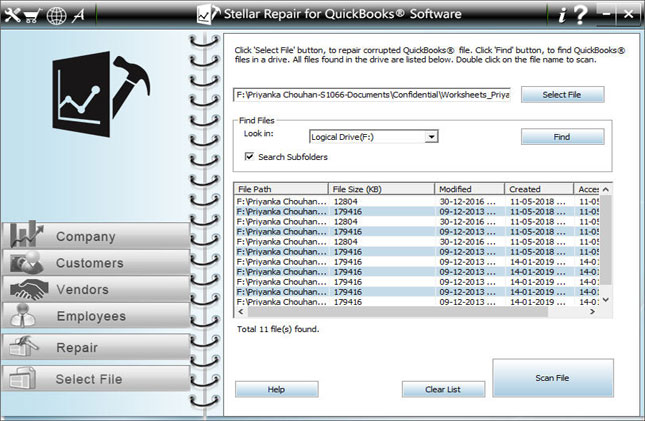The height and width of the screenshot is (421, 645).
Task: Click the horizontal scrollbar thumb in file list
Action: pyautogui.click(x=397, y=312)
